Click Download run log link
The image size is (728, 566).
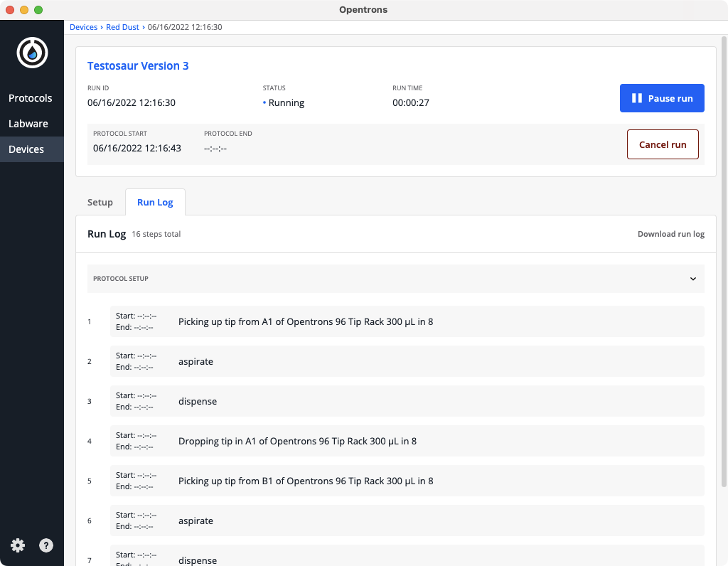(x=671, y=234)
